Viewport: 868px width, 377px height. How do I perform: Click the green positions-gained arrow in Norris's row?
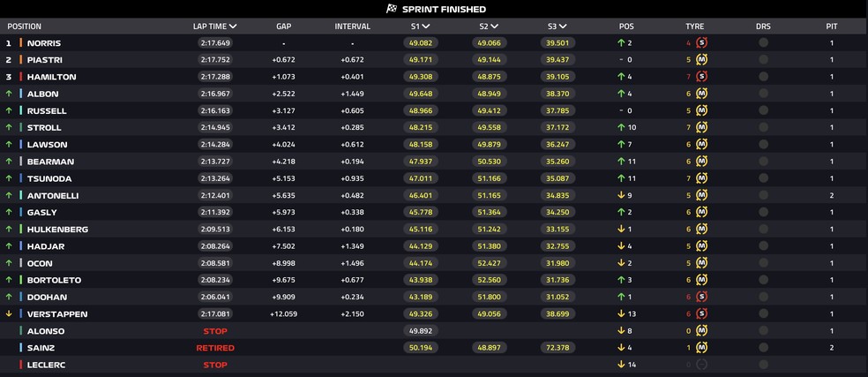point(621,42)
